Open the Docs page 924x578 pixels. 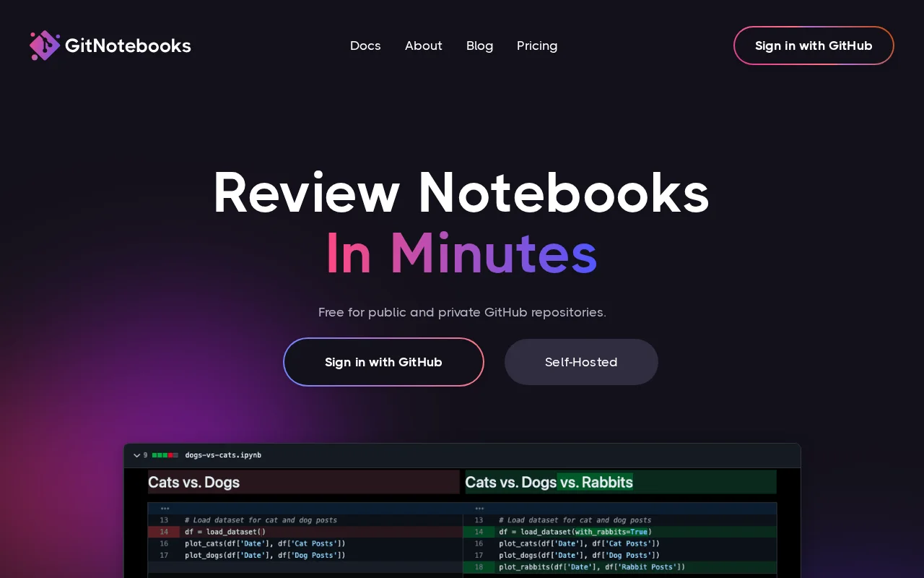point(365,46)
